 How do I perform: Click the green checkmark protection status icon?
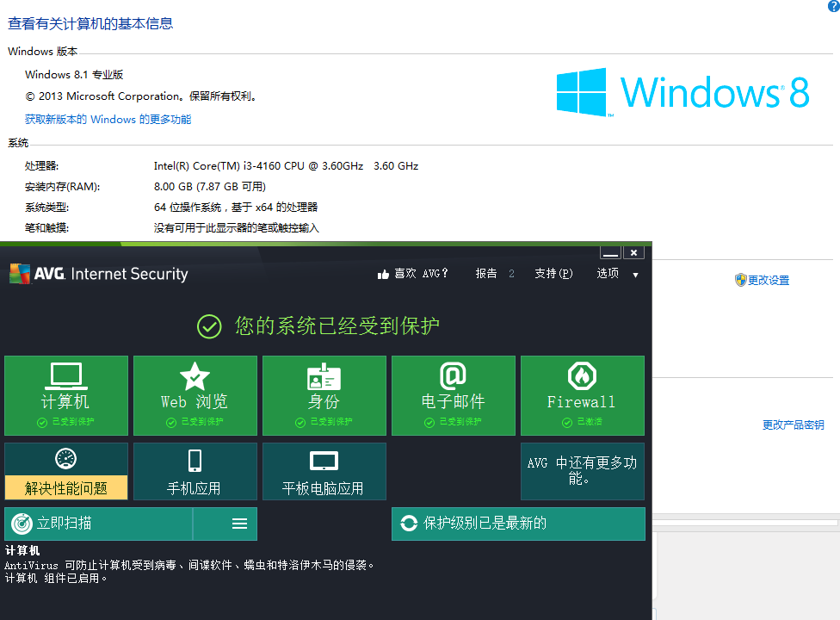point(209,326)
